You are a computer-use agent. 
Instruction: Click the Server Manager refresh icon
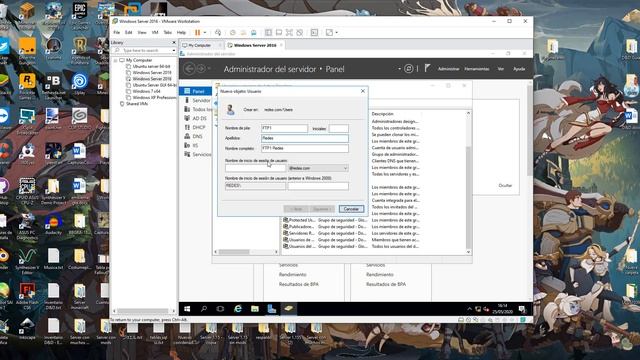[409, 69]
